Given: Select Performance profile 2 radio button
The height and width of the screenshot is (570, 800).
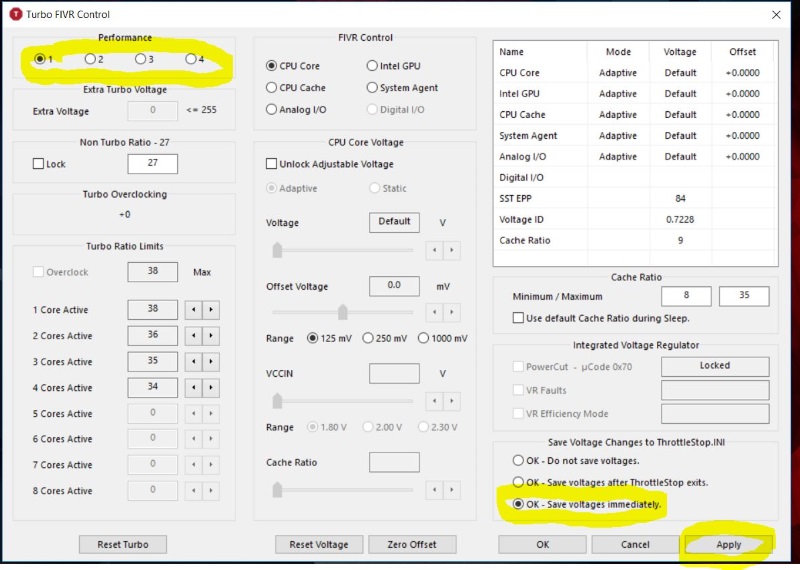Looking at the screenshot, I should 90,59.
